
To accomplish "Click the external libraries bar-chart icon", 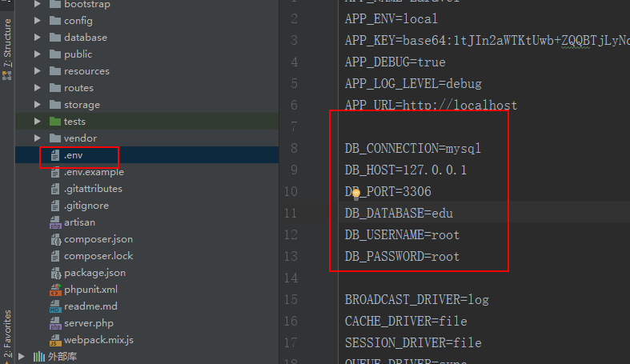I will 38,357.
